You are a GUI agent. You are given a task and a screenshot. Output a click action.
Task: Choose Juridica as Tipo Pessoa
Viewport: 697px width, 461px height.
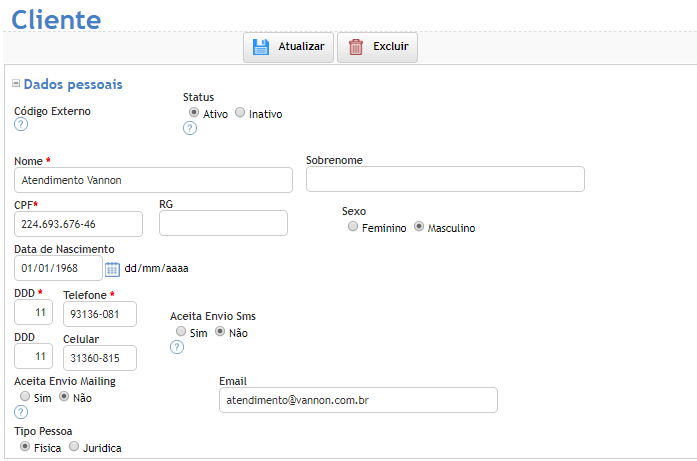pyautogui.click(x=74, y=446)
